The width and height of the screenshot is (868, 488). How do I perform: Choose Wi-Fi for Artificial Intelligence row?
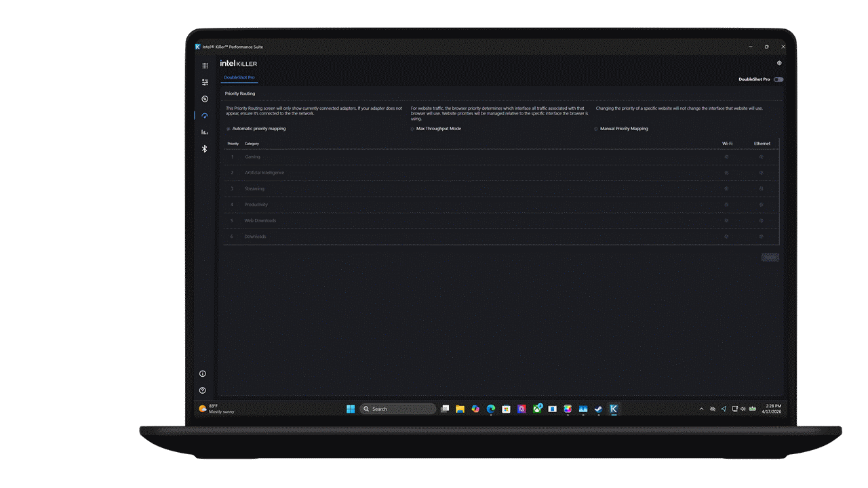point(726,173)
